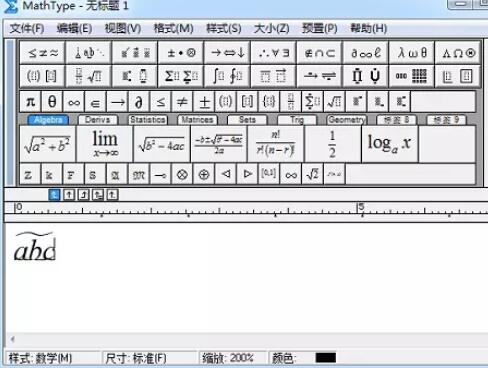Open the operator symbols palette (±•⊗)
This screenshot has width=488, height=368.
[x=181, y=53]
